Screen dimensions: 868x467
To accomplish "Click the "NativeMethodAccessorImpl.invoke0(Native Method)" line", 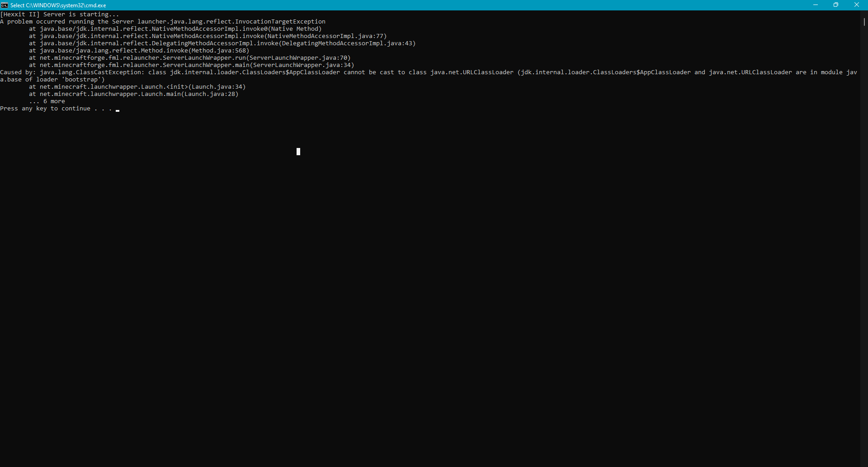I will click(x=175, y=29).
